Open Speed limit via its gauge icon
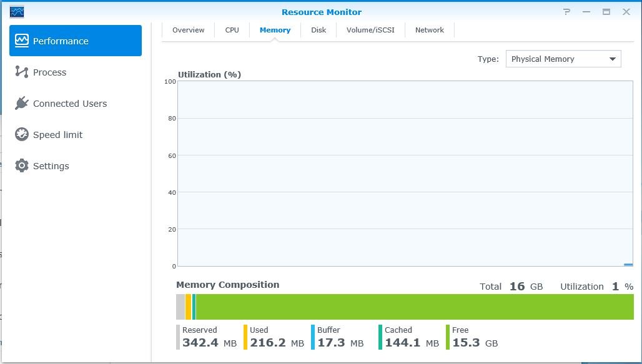The width and height of the screenshot is (642, 364). (x=22, y=135)
